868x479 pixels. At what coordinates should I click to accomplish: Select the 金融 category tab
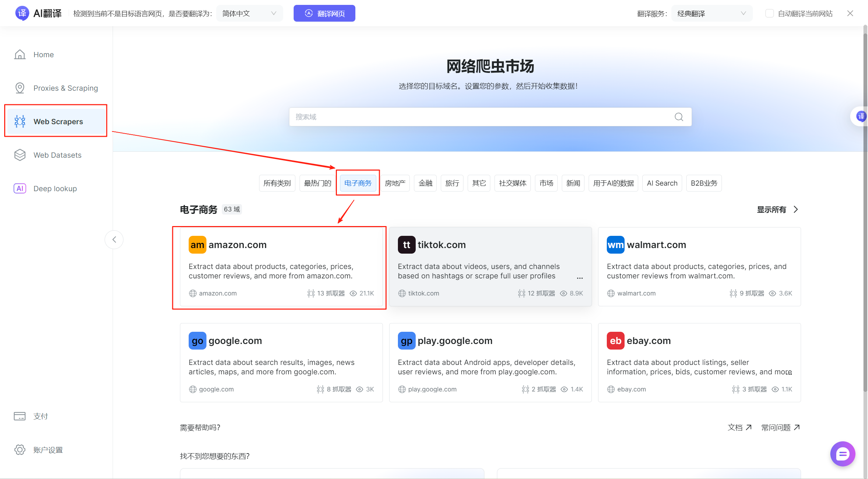coord(425,183)
